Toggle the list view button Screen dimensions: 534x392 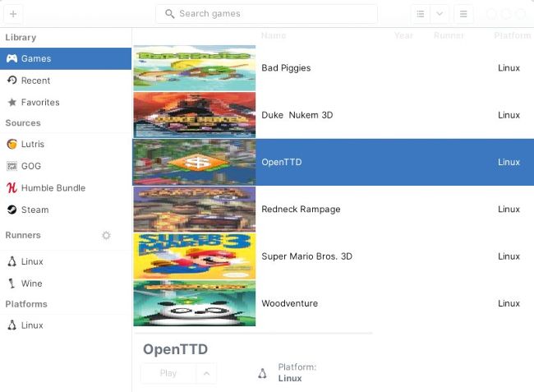click(x=421, y=14)
